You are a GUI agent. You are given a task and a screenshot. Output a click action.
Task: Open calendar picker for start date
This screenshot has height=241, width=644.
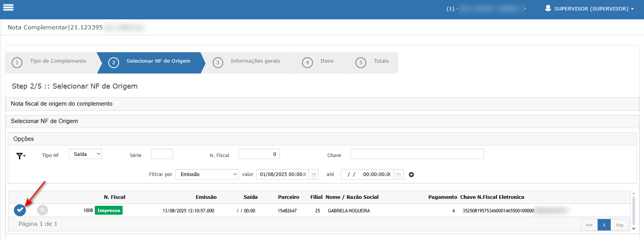pyautogui.click(x=314, y=175)
